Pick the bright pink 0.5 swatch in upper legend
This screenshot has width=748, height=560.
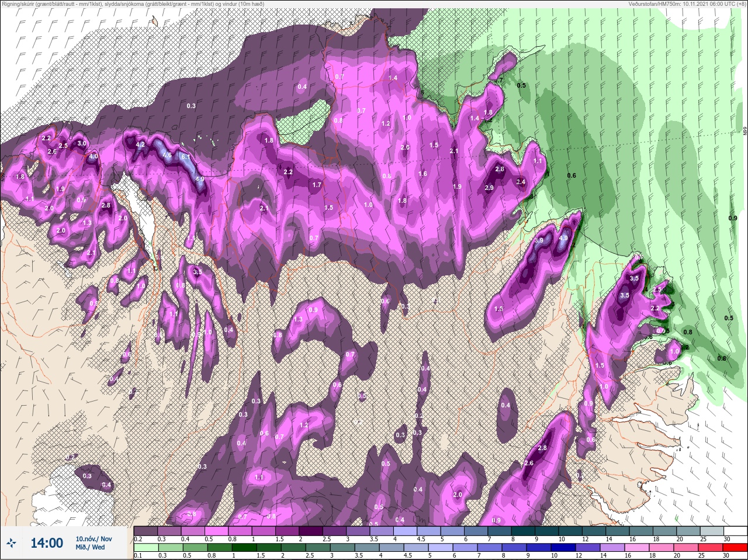click(x=217, y=531)
